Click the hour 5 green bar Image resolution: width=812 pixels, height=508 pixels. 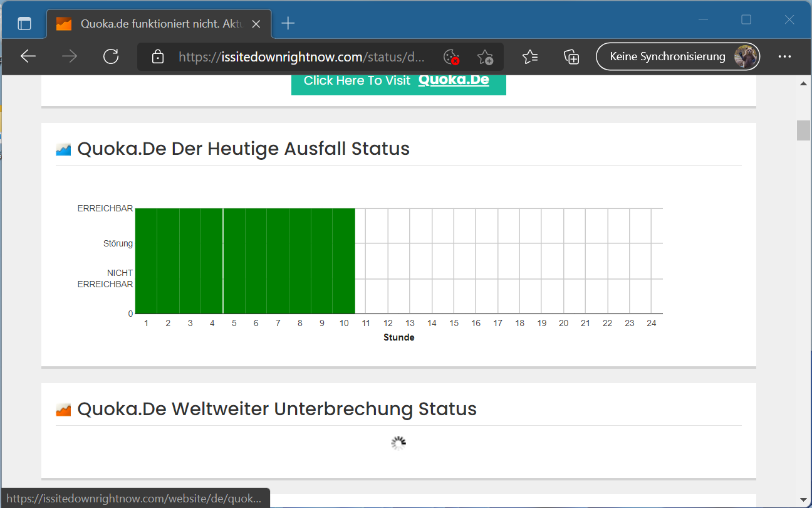click(x=234, y=261)
